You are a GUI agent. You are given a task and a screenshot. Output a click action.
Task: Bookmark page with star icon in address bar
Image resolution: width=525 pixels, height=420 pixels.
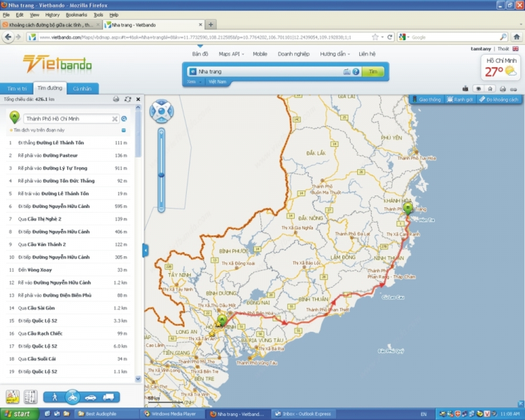point(375,37)
